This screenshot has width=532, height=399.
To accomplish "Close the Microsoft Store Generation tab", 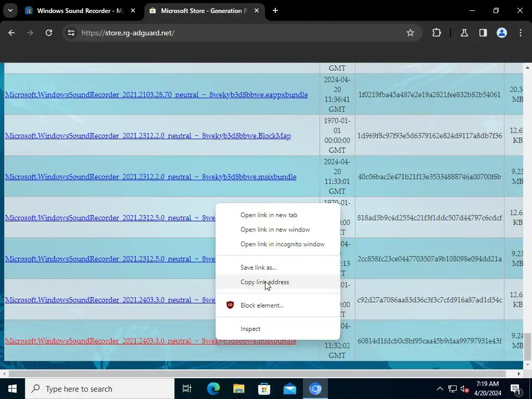I will [257, 10].
